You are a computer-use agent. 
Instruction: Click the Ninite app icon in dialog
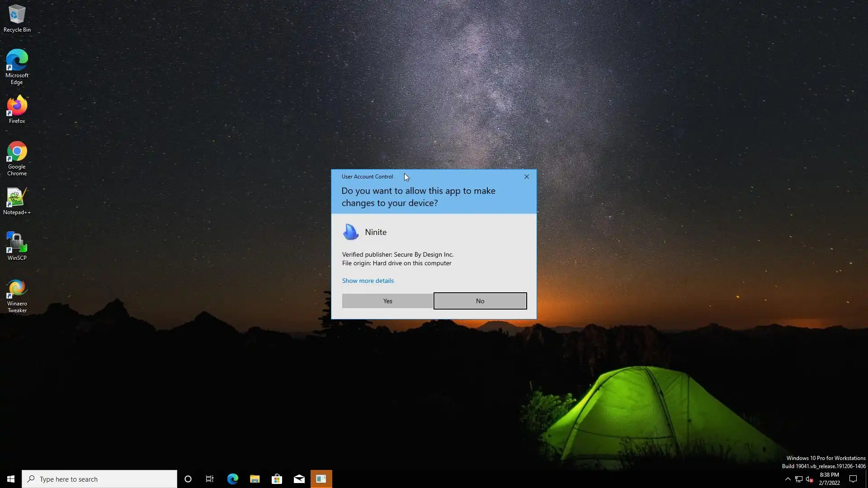[x=350, y=232]
